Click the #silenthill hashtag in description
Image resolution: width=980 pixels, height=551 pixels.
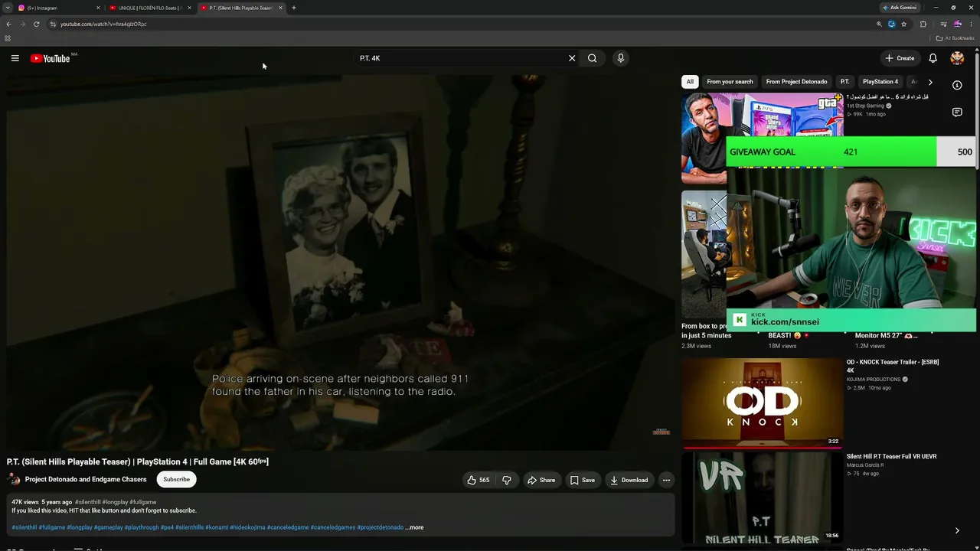click(24, 527)
